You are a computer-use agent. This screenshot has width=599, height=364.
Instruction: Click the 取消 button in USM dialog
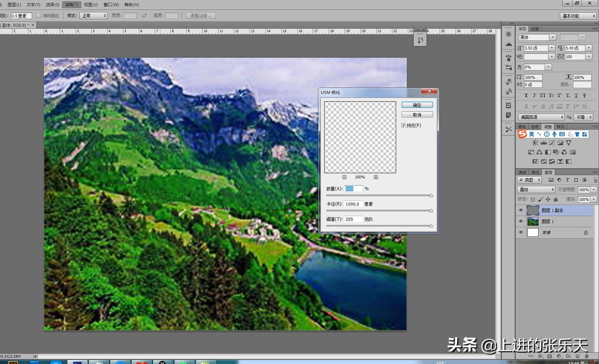[417, 115]
